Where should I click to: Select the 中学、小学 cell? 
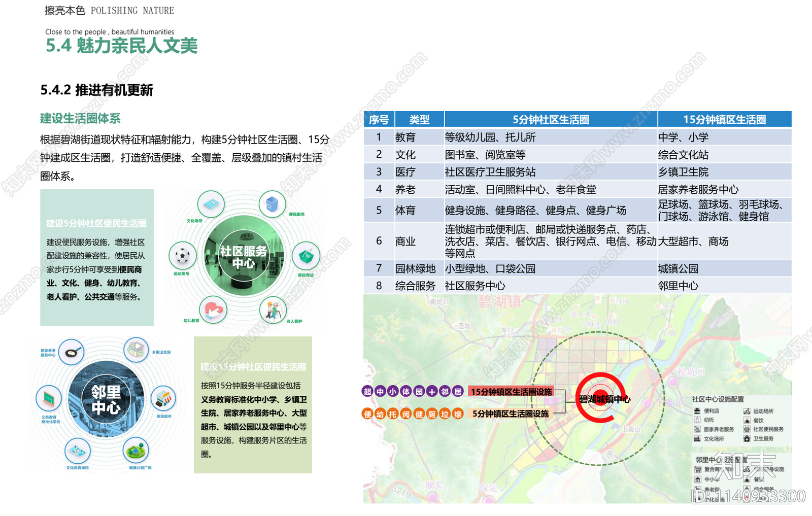[x=724, y=137]
